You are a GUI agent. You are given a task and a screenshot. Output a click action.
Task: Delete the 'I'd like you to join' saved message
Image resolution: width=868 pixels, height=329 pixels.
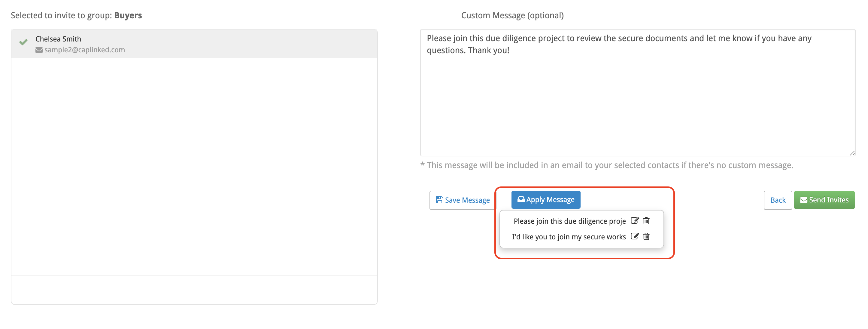[646, 236]
